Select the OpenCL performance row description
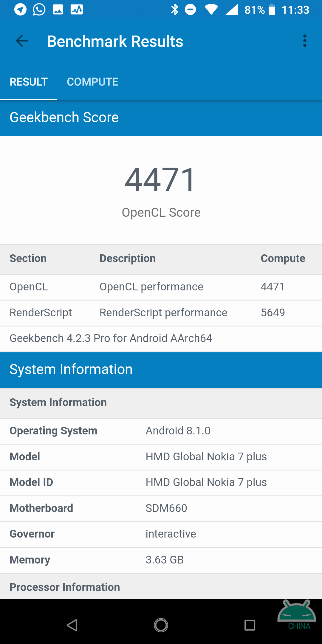Image resolution: width=322 pixels, height=644 pixels. tap(151, 287)
